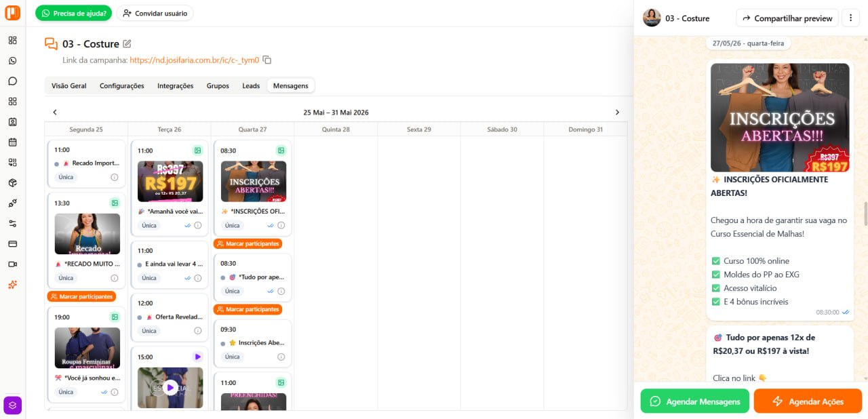Screen dimensions: 868x419
Task: Switch to the Visão Geral tab
Action: click(69, 86)
